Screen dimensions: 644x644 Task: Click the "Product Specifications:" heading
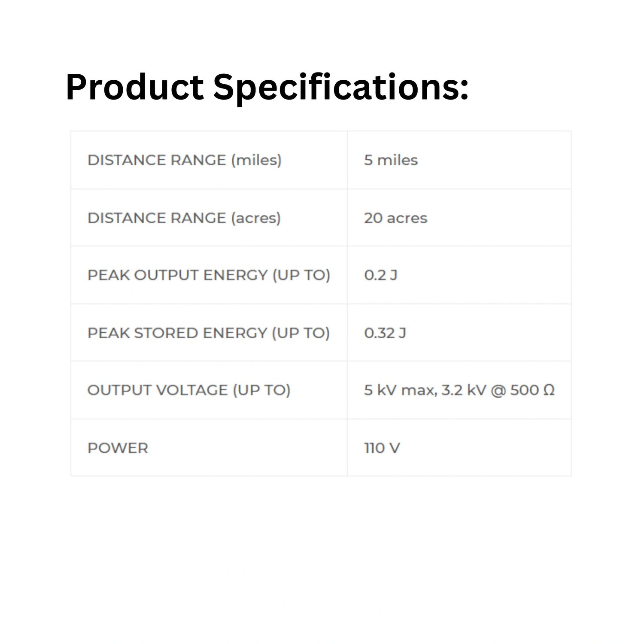pyautogui.click(x=267, y=88)
